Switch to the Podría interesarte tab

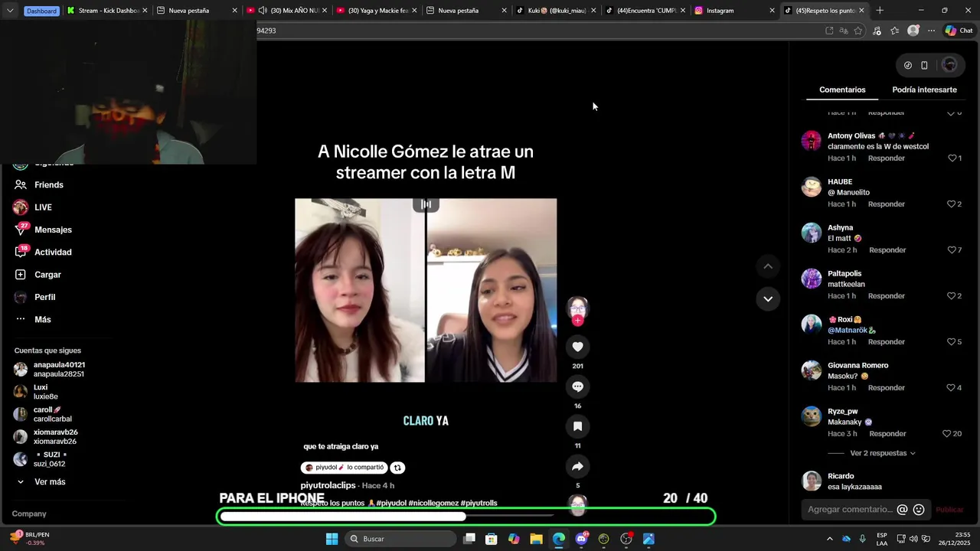tap(924, 90)
